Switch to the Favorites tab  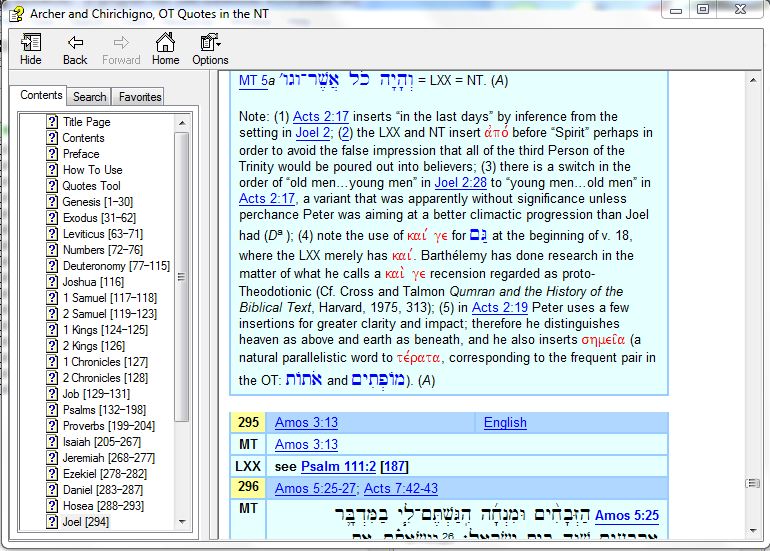(x=139, y=97)
